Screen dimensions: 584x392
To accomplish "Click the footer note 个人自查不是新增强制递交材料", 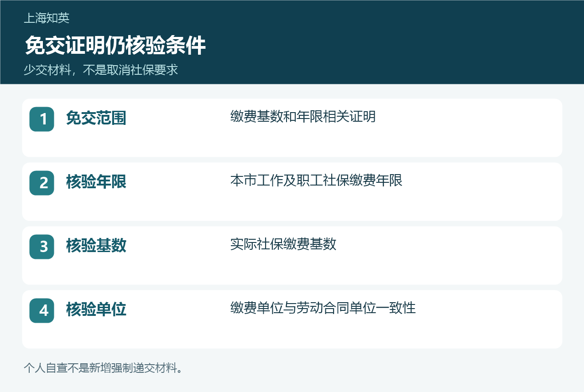I will [104, 368].
